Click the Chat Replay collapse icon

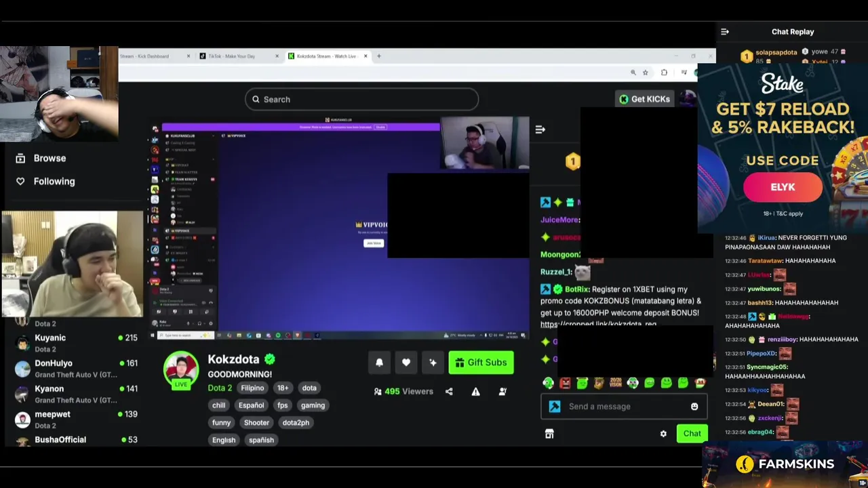click(x=725, y=32)
